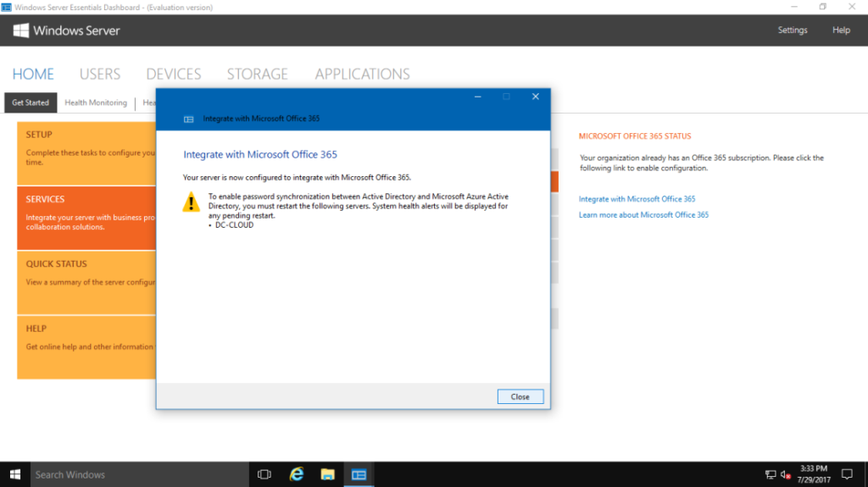Open the Action Center notifications icon
This screenshot has height=487, width=868.
coord(847,474)
